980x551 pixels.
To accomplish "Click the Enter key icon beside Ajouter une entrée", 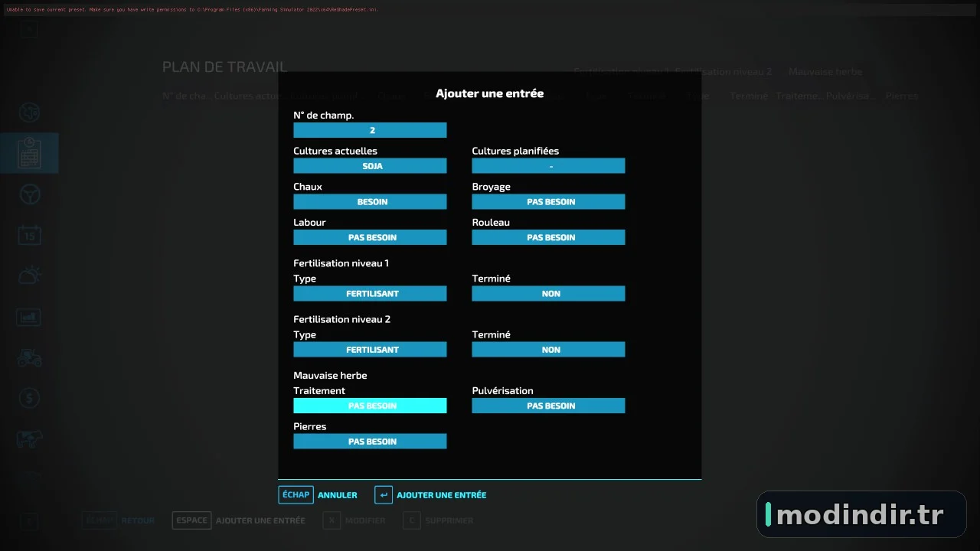I will pos(384,495).
